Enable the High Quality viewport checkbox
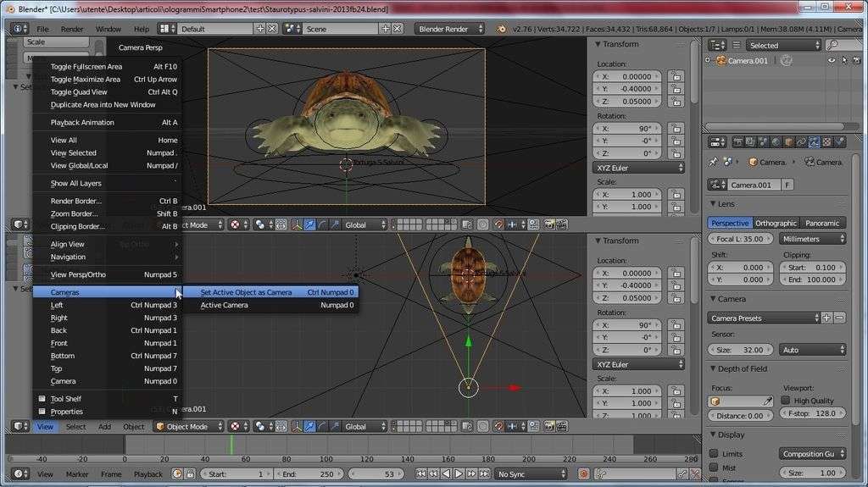Screen dimensions: 868x487 coord(785,401)
